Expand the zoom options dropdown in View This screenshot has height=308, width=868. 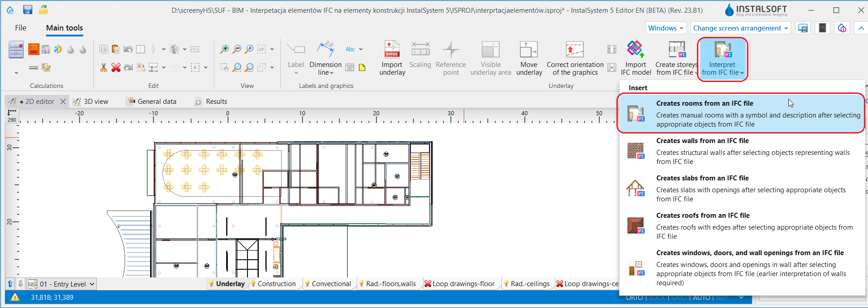(272, 49)
